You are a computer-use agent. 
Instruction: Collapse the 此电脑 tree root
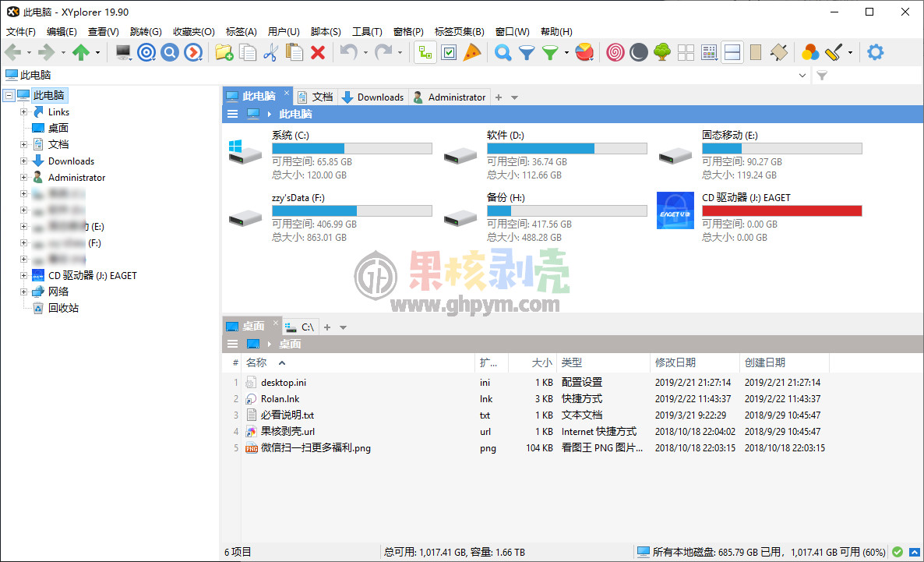9,96
